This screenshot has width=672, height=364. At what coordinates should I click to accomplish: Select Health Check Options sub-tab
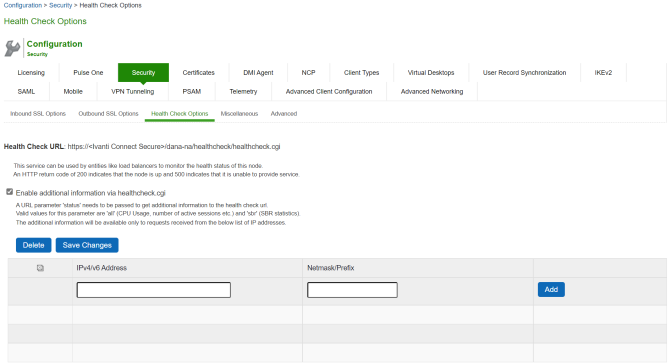point(180,114)
